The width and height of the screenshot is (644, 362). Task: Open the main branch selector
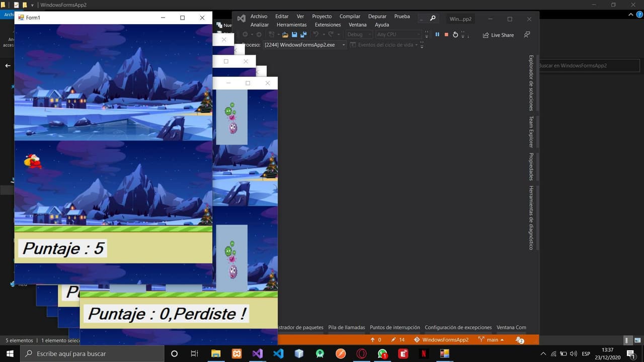point(491,340)
